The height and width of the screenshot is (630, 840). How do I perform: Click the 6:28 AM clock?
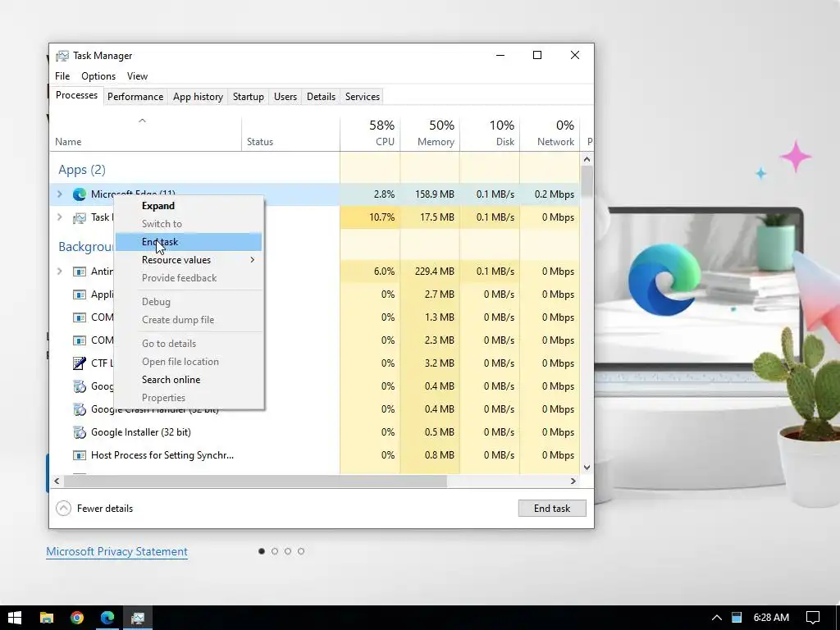771,618
